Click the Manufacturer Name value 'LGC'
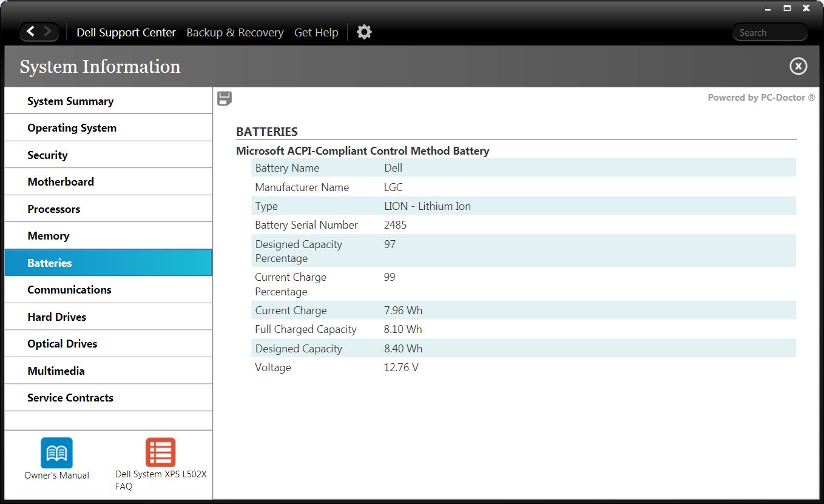 pyautogui.click(x=393, y=187)
